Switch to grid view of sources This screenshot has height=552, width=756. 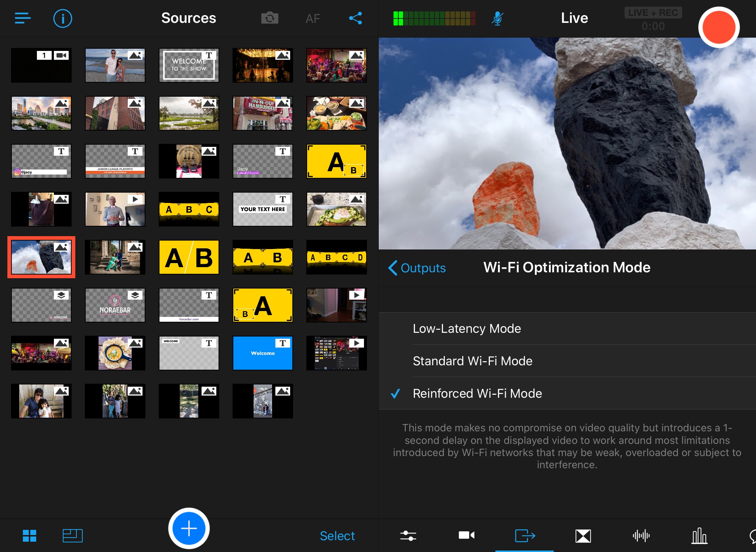pos(30,536)
